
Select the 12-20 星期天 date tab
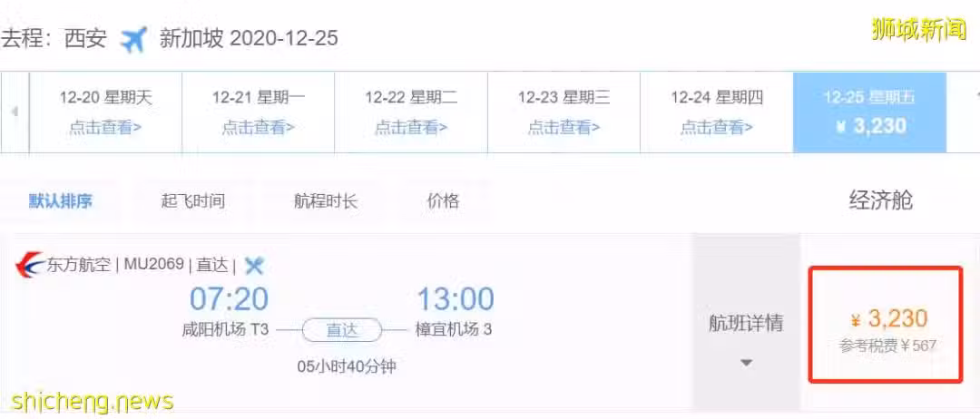[105, 112]
